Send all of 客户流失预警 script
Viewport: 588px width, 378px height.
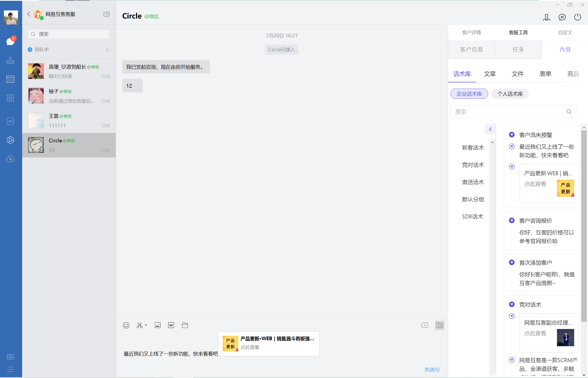tap(512, 135)
